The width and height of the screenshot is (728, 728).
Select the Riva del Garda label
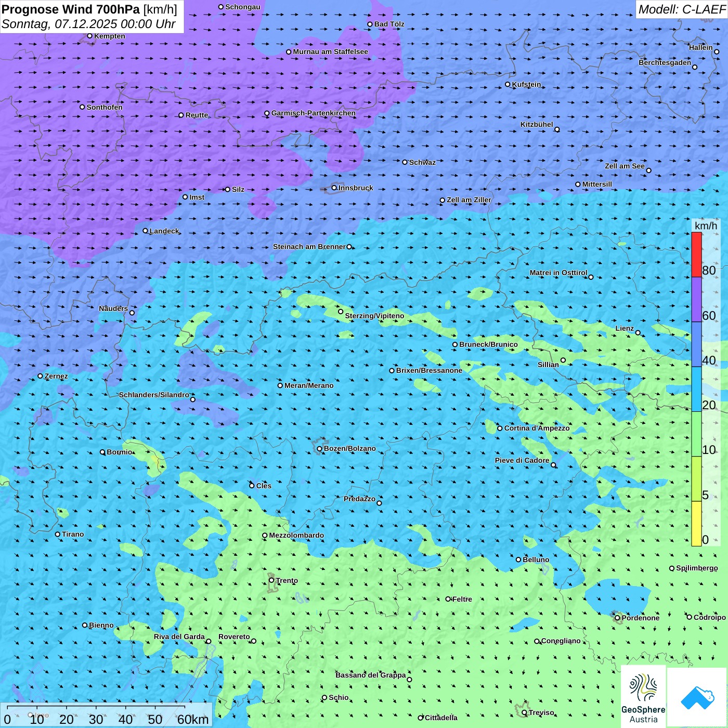point(179,636)
